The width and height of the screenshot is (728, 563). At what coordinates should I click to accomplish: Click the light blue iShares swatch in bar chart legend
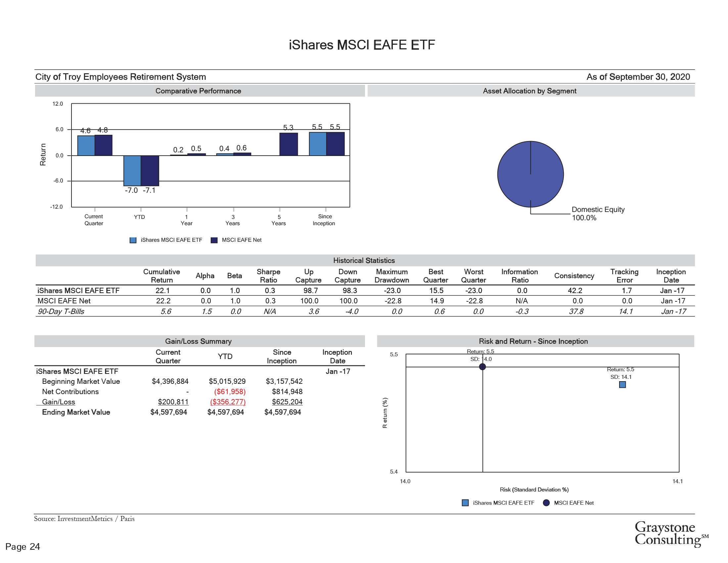point(133,240)
